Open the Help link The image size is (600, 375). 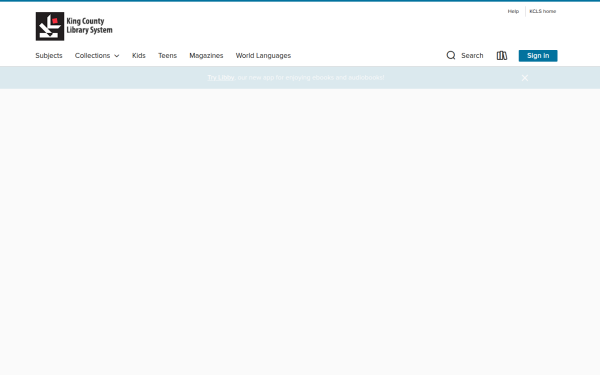click(x=513, y=11)
